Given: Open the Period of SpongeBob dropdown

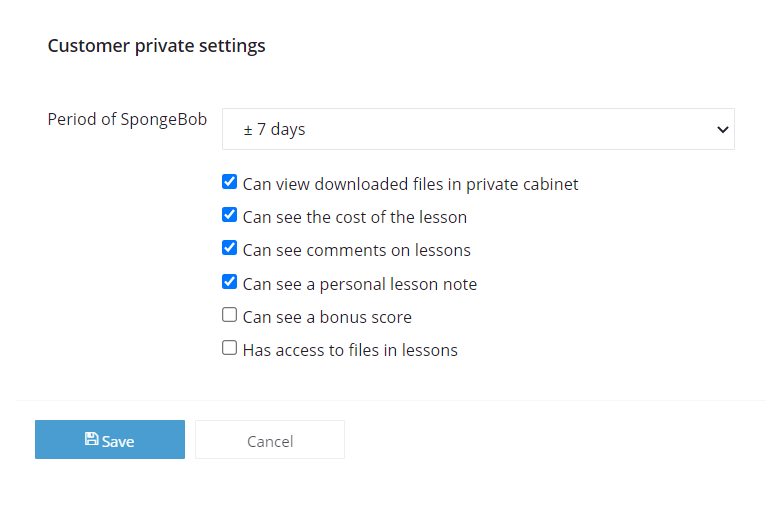Looking at the screenshot, I should [x=478, y=129].
